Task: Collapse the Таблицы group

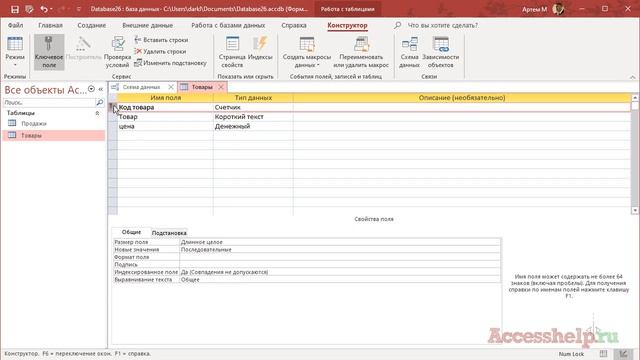Action: [97, 113]
